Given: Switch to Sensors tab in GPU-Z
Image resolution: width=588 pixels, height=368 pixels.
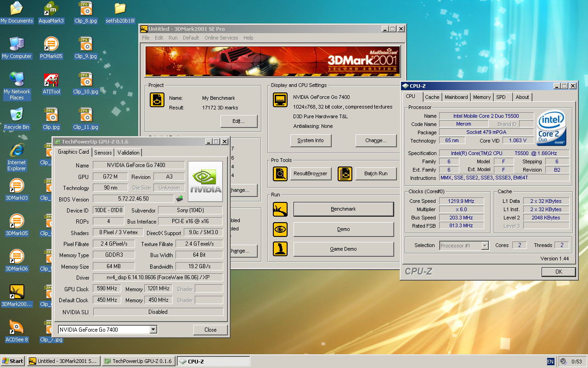Looking at the screenshot, I should coord(103,152).
